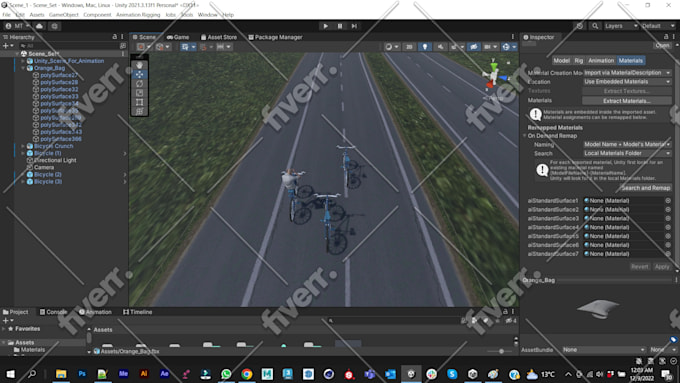Image resolution: width=680 pixels, height=383 pixels.
Task: Open File Explorer from the taskbar
Action: (x=61, y=374)
